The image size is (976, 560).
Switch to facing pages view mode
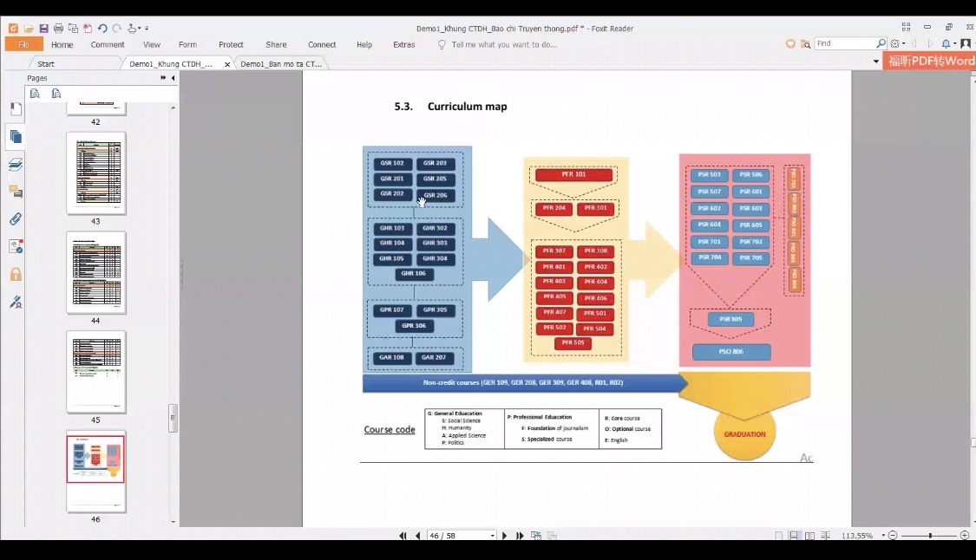[x=809, y=536]
